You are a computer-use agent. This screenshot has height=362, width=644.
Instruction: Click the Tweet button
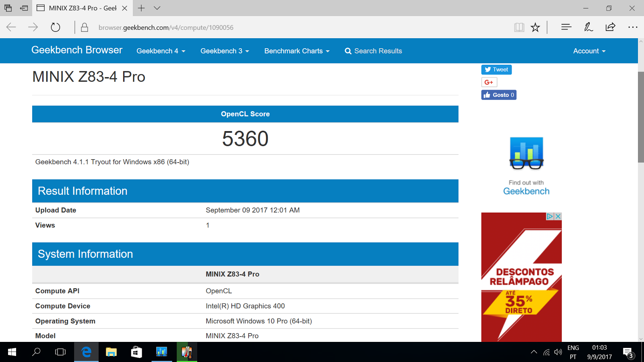point(496,70)
